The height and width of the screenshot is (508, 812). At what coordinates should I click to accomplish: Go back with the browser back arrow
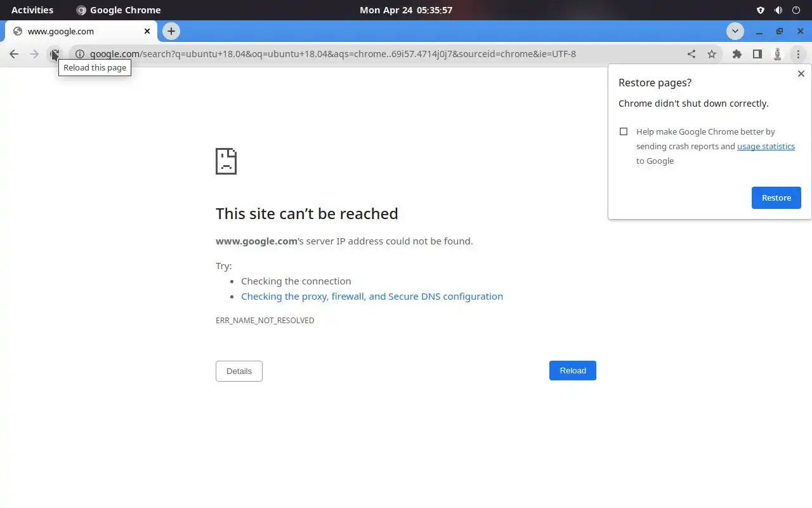pos(14,54)
